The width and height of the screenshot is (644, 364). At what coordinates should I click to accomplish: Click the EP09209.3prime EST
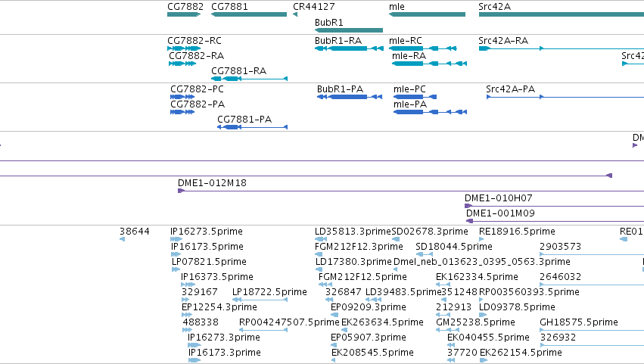pyautogui.click(x=334, y=315)
